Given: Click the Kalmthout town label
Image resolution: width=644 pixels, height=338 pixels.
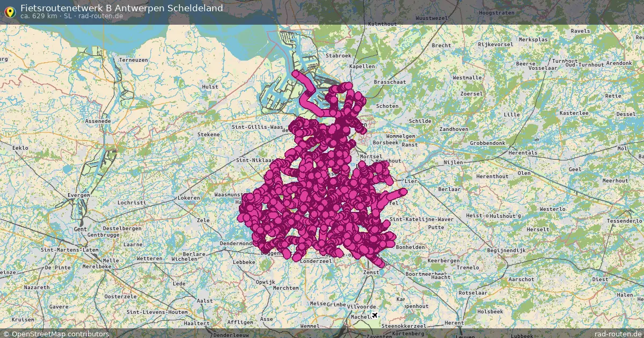Looking at the screenshot, I should [x=382, y=25].
